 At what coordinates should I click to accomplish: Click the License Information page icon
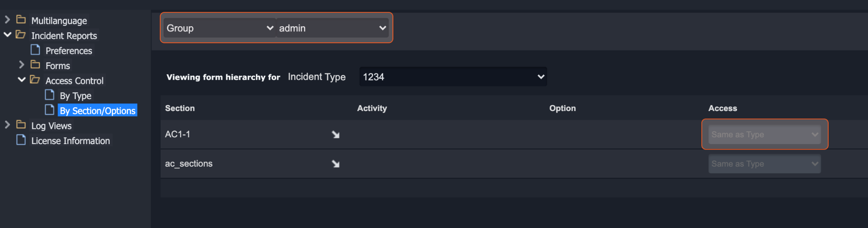21,140
